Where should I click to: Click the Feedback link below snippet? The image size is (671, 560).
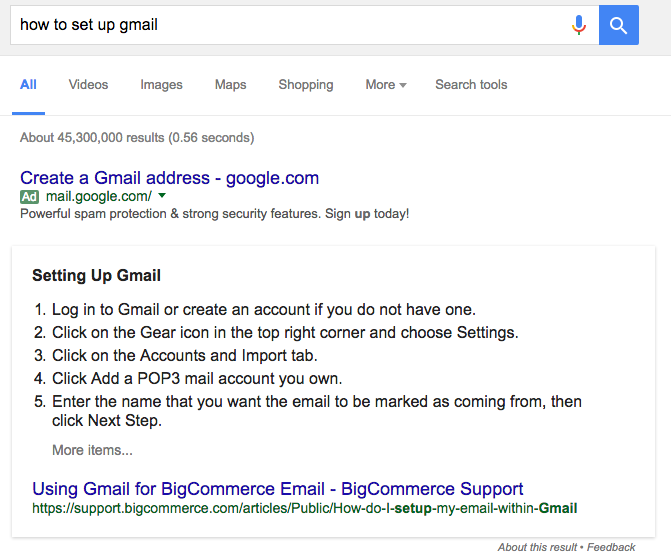point(611,547)
